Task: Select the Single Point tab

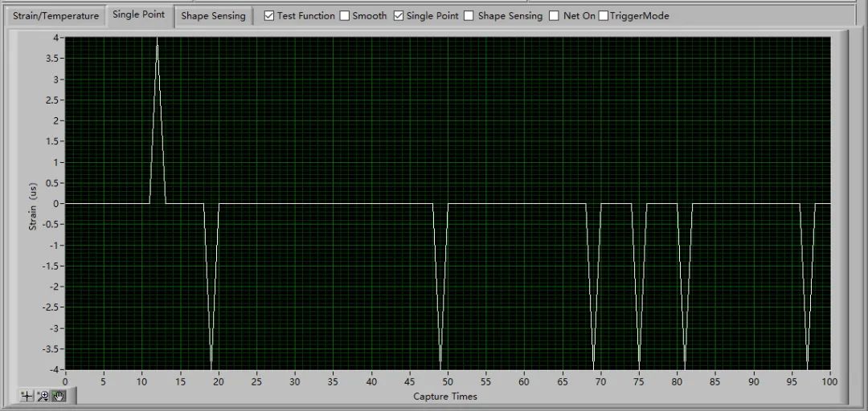Action: 139,15
